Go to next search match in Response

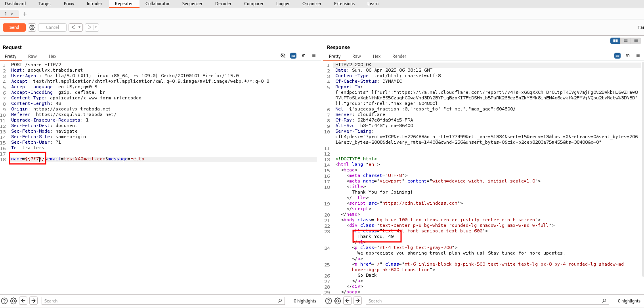click(x=358, y=301)
